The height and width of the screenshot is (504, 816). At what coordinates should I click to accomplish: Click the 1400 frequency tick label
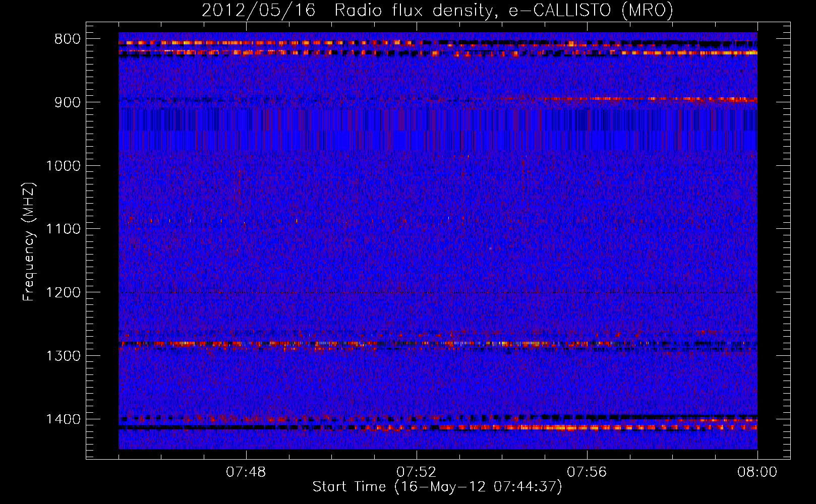63,419
